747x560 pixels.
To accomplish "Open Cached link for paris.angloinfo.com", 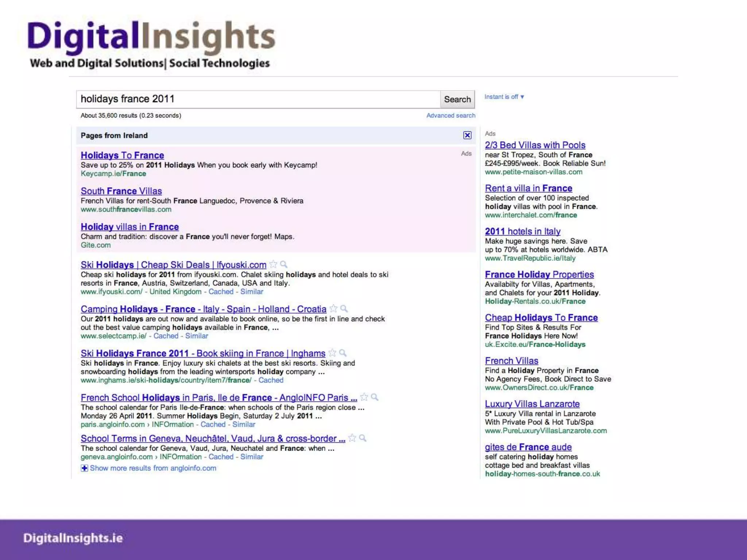I will tap(213, 424).
